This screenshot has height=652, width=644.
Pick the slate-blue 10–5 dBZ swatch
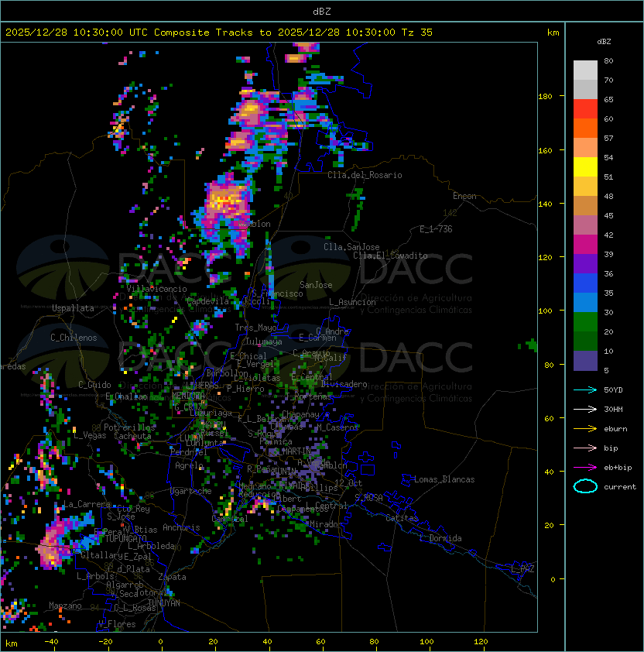pos(585,361)
